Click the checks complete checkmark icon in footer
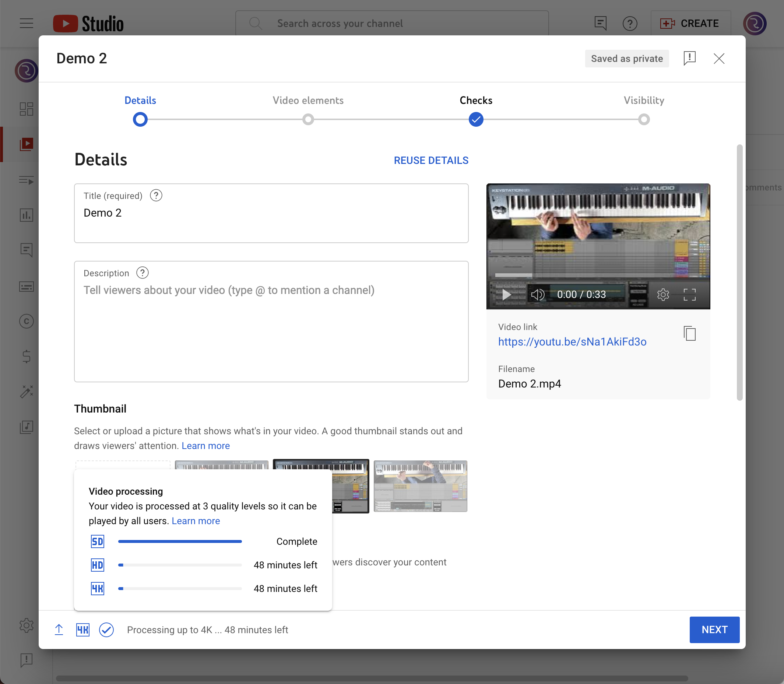Screen dimensions: 784x684 tap(106, 630)
